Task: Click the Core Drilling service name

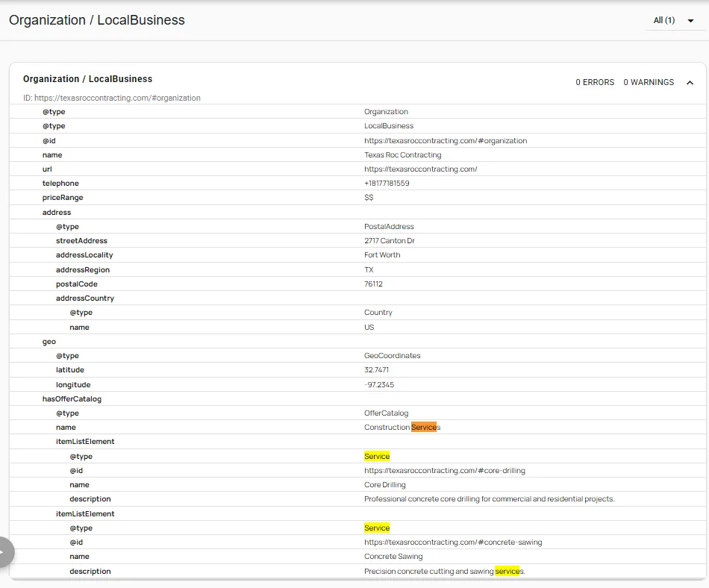Action: [385, 484]
